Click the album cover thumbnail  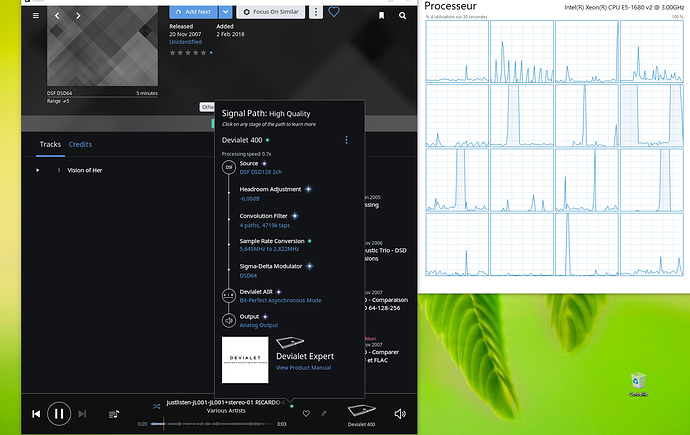click(102, 46)
